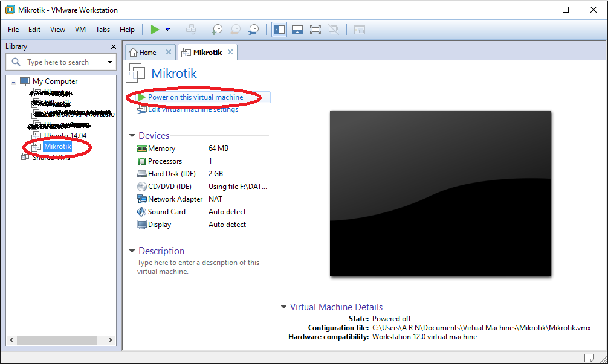Open the Edit menu
This screenshot has width=608, height=364.
34,30
